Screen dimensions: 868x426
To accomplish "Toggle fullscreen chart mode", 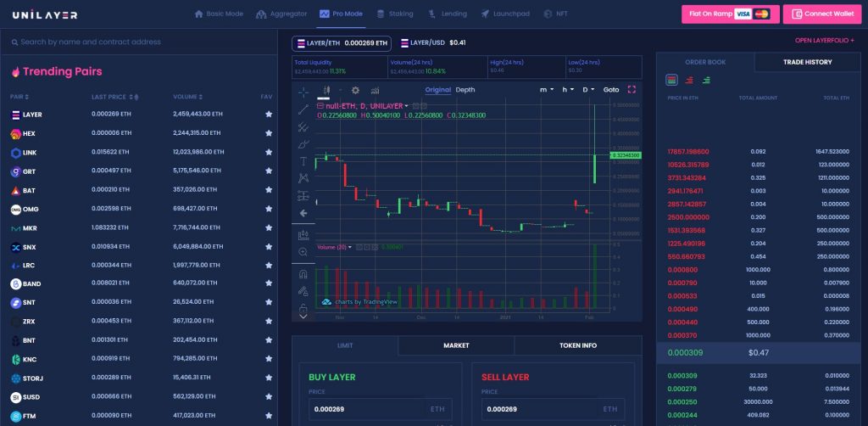I will pyautogui.click(x=632, y=89).
